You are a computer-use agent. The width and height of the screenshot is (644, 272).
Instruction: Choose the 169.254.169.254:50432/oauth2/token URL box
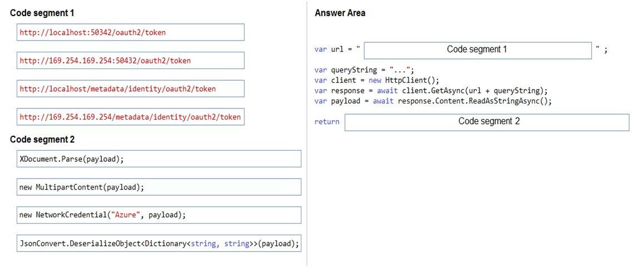pyautogui.click(x=131, y=61)
